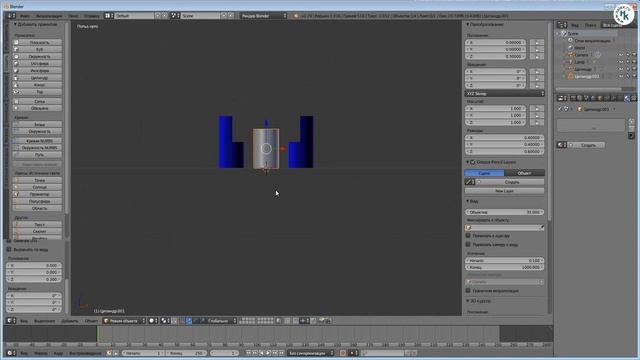Lock the location X value icon
The image size is (640, 360).
pos(537,42)
